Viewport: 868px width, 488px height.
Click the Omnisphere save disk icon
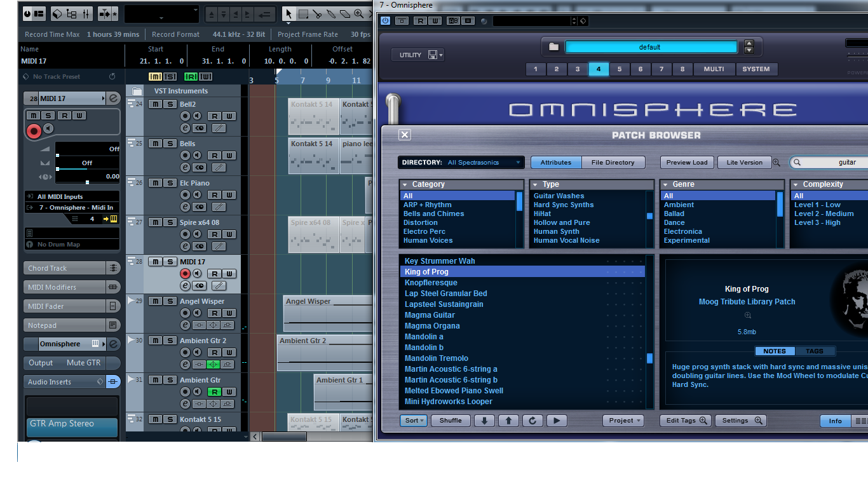point(433,55)
